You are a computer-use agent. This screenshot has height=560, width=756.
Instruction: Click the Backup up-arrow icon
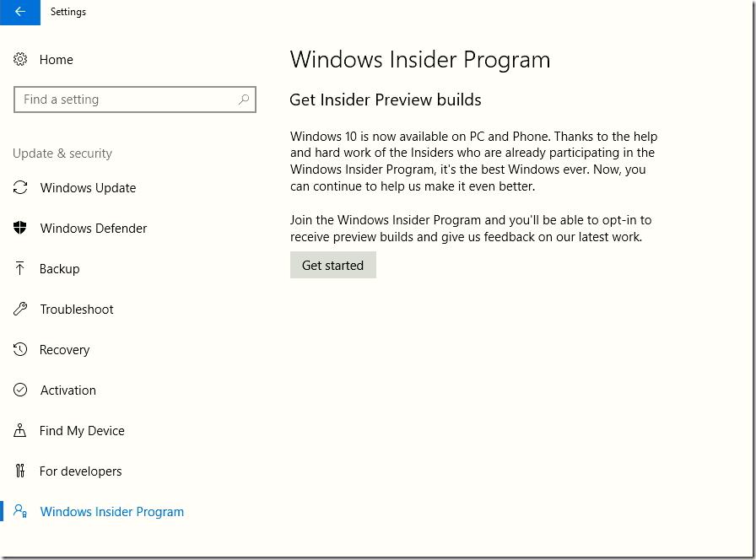[19, 268]
